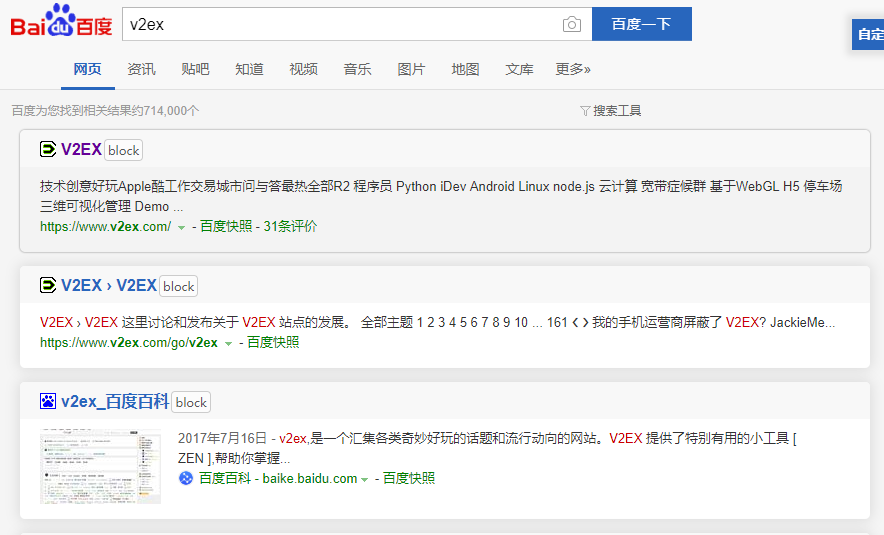The image size is (884, 535).
Task: Click the Baidu logo
Action: (x=61, y=22)
